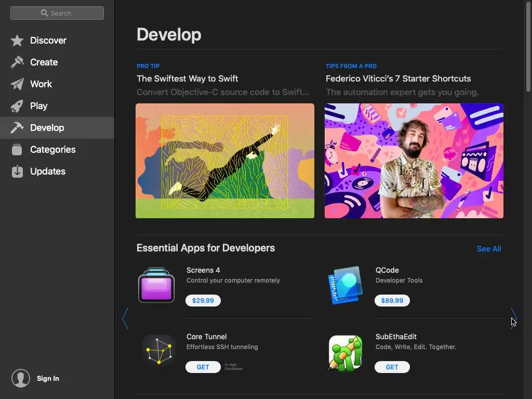The height and width of the screenshot is (399, 532).
Task: Click the Categories icon in the sidebar
Action: 17,150
